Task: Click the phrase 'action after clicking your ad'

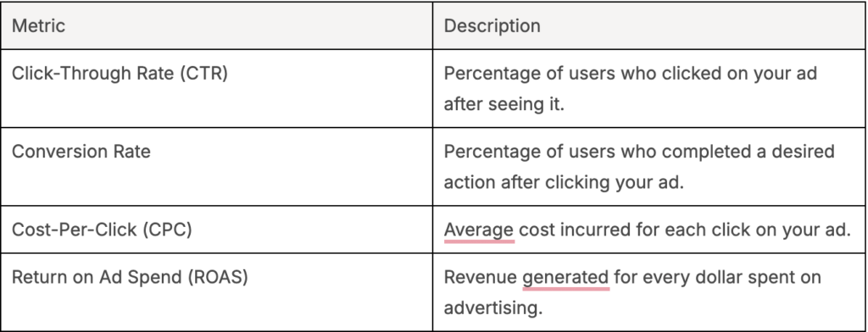Action: pos(564,183)
